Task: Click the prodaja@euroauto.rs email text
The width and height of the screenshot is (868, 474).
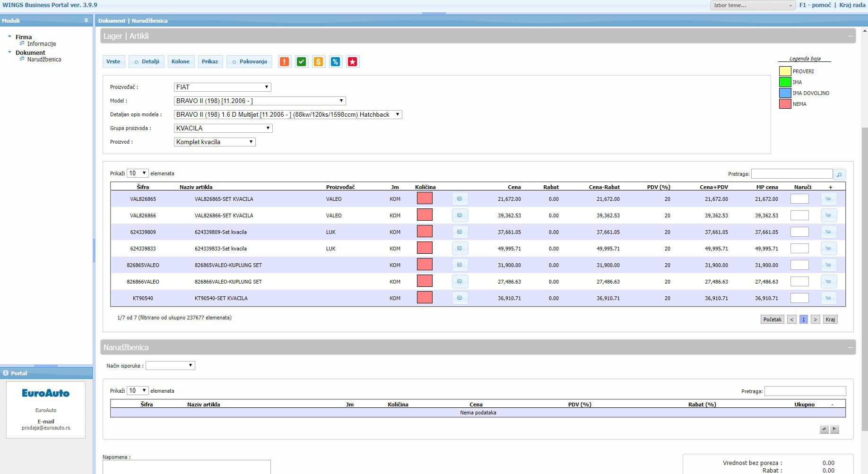Action: point(46,428)
